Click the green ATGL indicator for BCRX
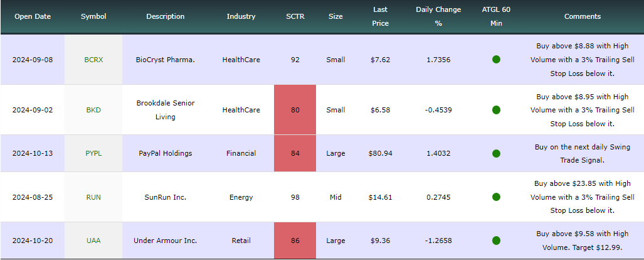 (496, 60)
